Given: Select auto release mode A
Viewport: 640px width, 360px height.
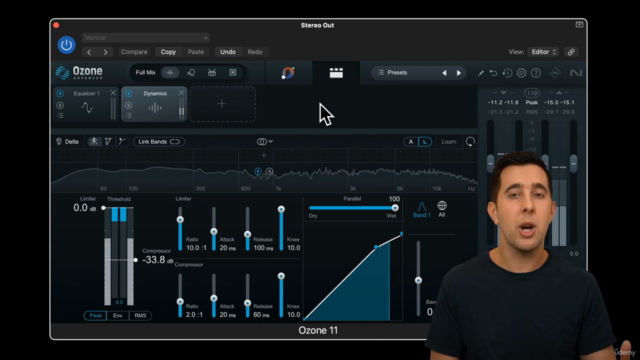Looking at the screenshot, I should (x=411, y=142).
